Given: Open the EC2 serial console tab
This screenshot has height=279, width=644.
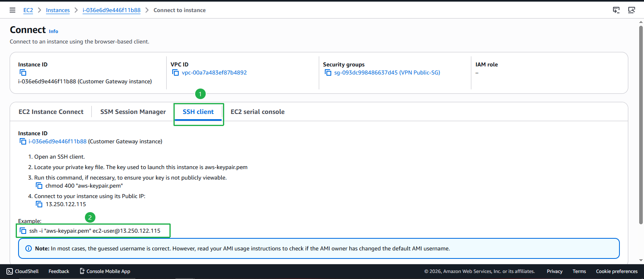Looking at the screenshot, I should [258, 112].
